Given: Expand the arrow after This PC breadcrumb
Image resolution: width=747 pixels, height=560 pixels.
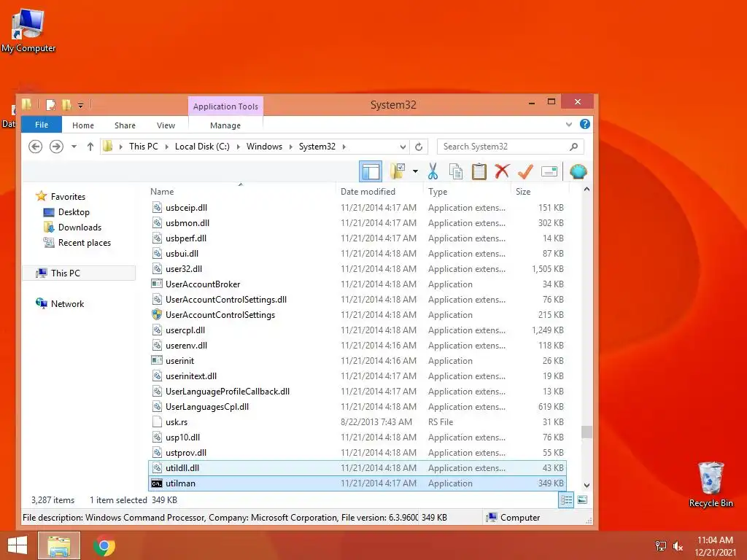Looking at the screenshot, I should pos(166,147).
